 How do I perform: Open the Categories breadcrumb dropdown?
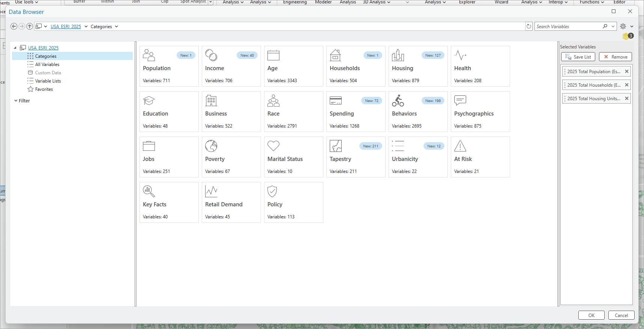[116, 26]
